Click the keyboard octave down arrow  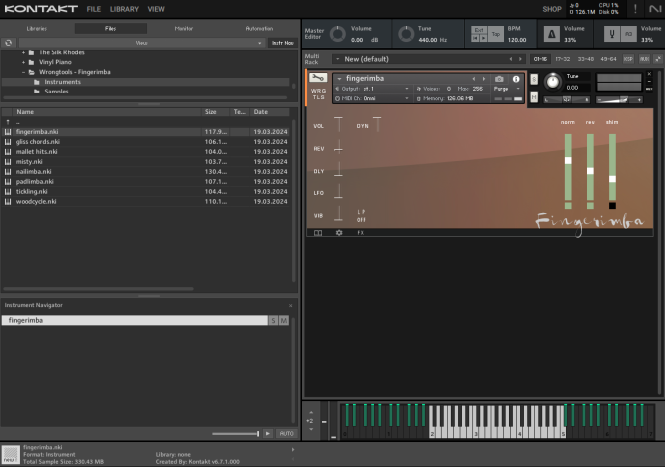[311, 429]
